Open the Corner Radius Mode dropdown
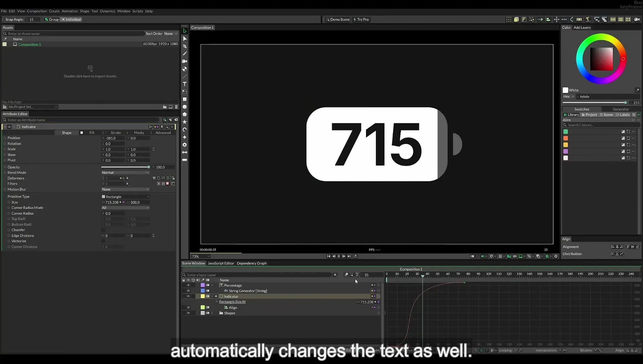 125,208
